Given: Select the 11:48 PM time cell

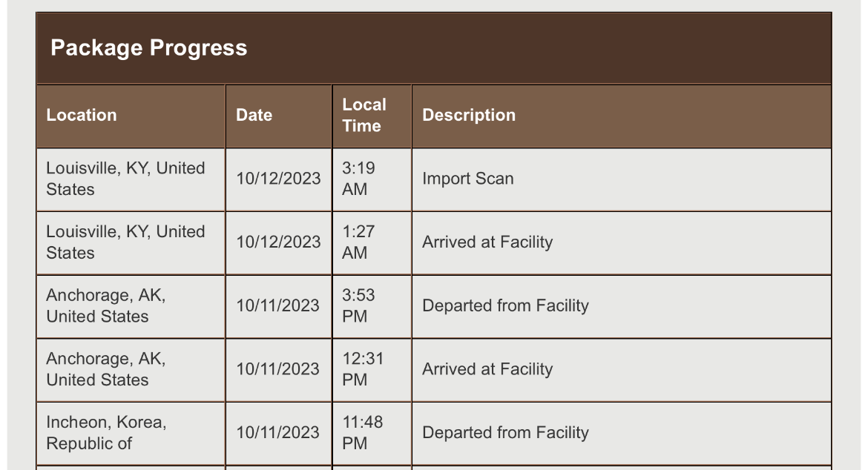Looking at the screenshot, I should (x=372, y=434).
